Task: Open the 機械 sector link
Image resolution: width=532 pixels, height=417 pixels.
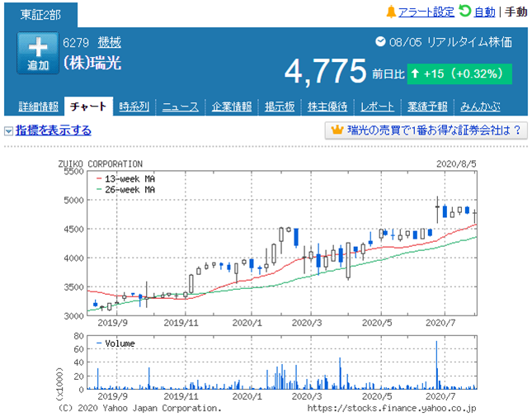Action: coord(109,42)
